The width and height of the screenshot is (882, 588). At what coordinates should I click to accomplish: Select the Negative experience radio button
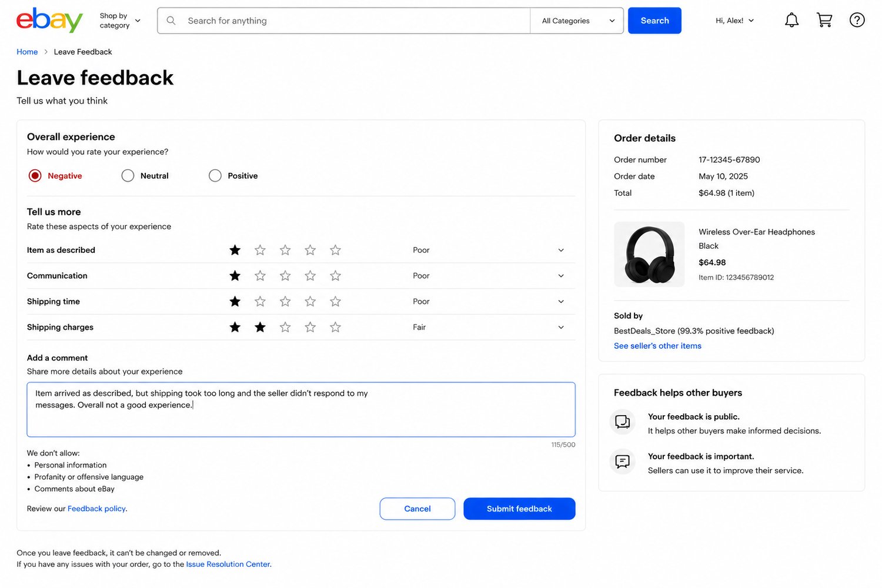pyautogui.click(x=35, y=176)
